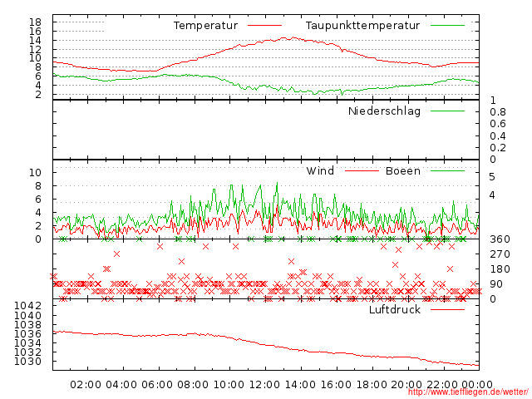Click the 18 temperature axis value

pos(35,22)
